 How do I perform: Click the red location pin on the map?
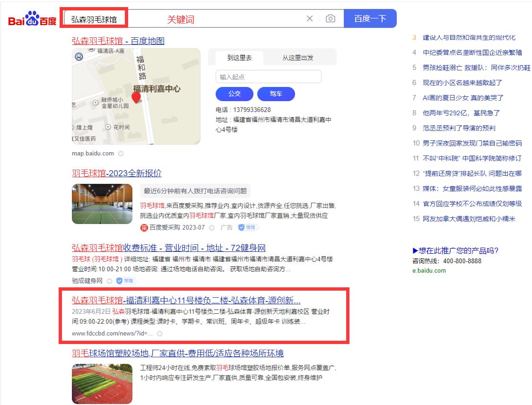tap(136, 98)
